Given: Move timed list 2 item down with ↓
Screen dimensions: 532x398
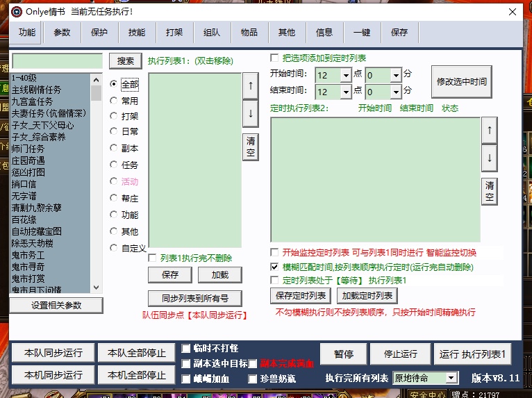Looking at the screenshot, I should [x=489, y=158].
